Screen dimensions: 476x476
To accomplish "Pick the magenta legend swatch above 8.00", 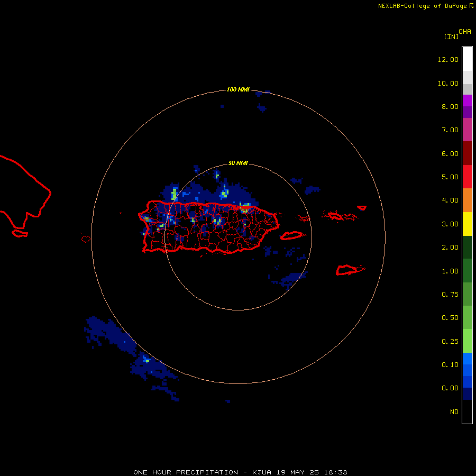I will tap(467, 100).
